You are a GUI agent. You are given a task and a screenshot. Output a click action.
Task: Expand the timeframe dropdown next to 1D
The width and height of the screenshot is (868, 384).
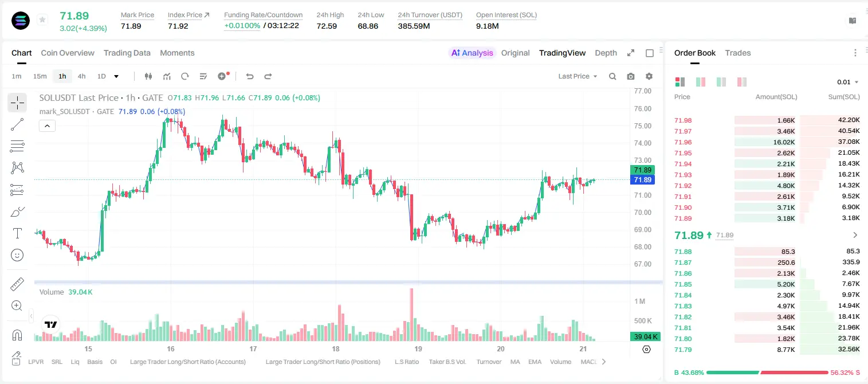116,76
